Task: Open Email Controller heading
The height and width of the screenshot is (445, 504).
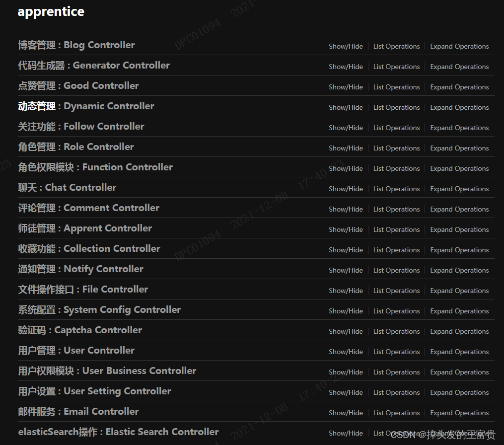Action: (78, 412)
